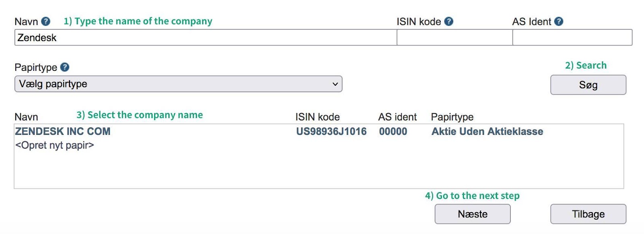Viewport: 644px width, 234px height.
Task: Click the Papirtype results column header
Action: [x=452, y=117]
